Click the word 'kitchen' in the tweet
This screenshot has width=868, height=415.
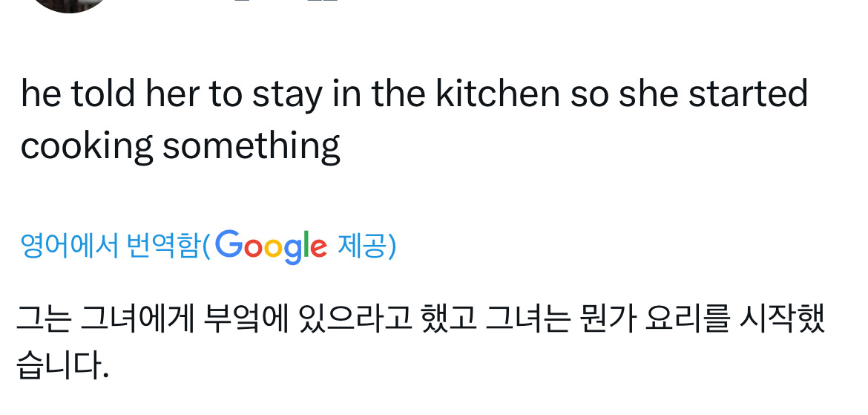[x=497, y=94]
